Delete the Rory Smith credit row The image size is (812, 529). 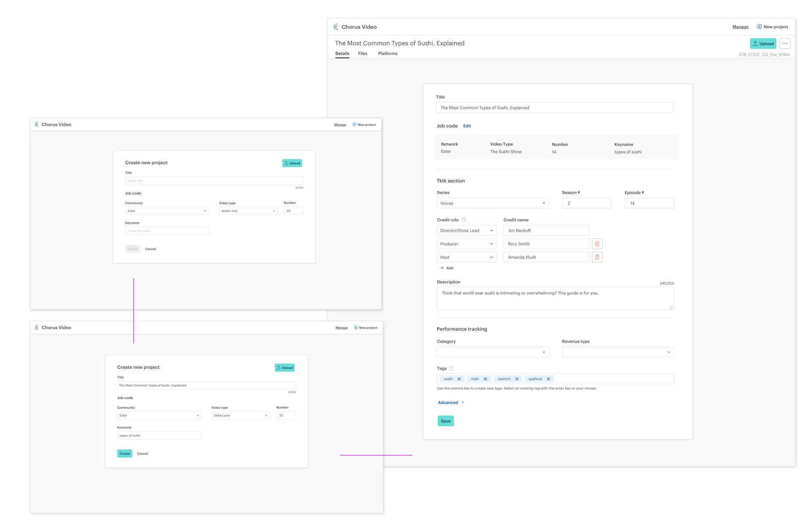597,244
